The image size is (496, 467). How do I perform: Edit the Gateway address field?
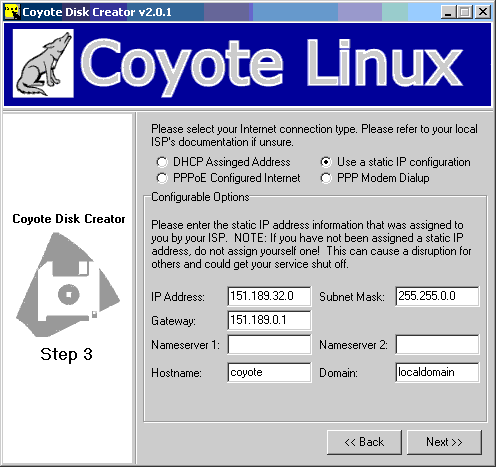point(269,320)
